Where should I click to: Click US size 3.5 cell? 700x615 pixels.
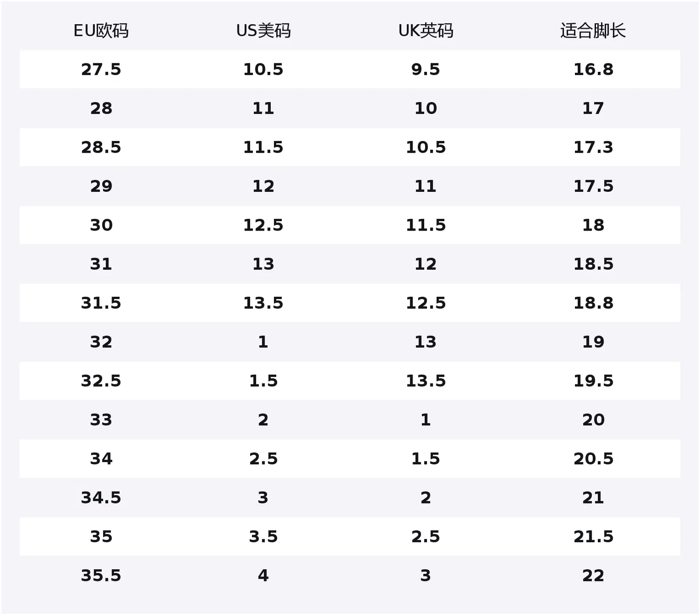[263, 537]
